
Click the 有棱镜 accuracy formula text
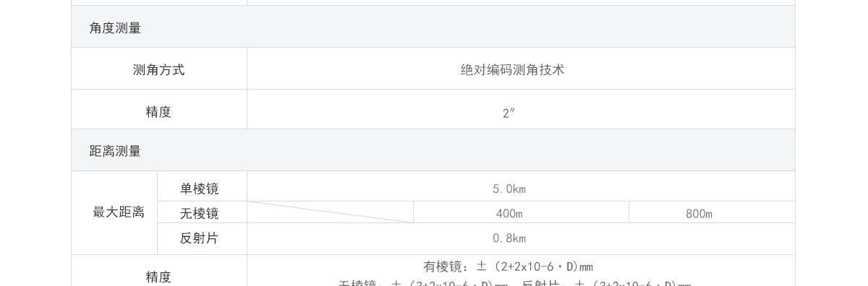508,267
